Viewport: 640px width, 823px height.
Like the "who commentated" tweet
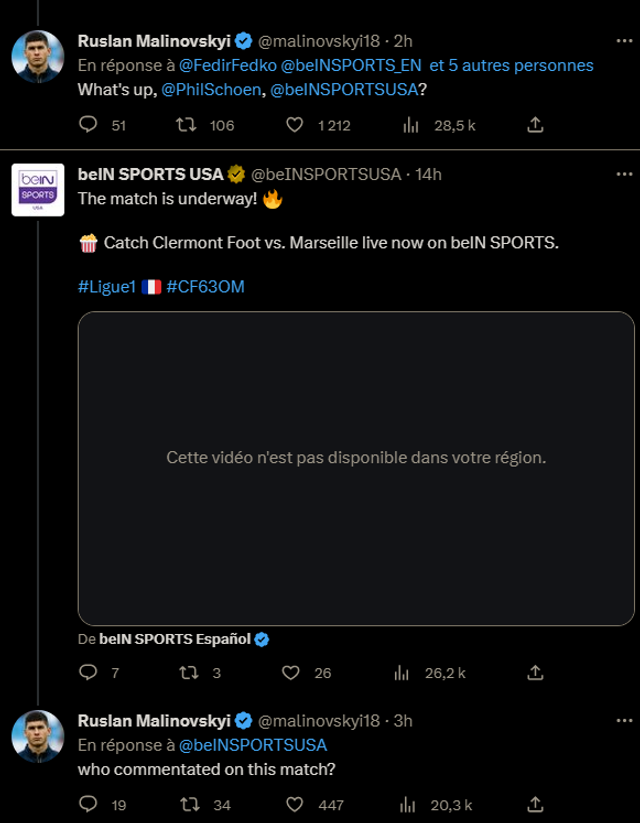tap(294, 804)
